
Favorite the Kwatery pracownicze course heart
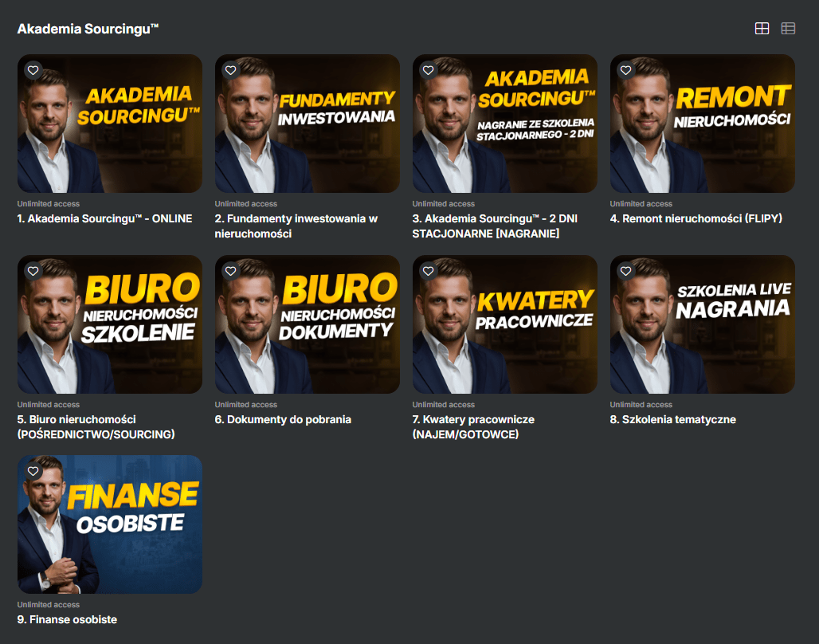coord(429,271)
